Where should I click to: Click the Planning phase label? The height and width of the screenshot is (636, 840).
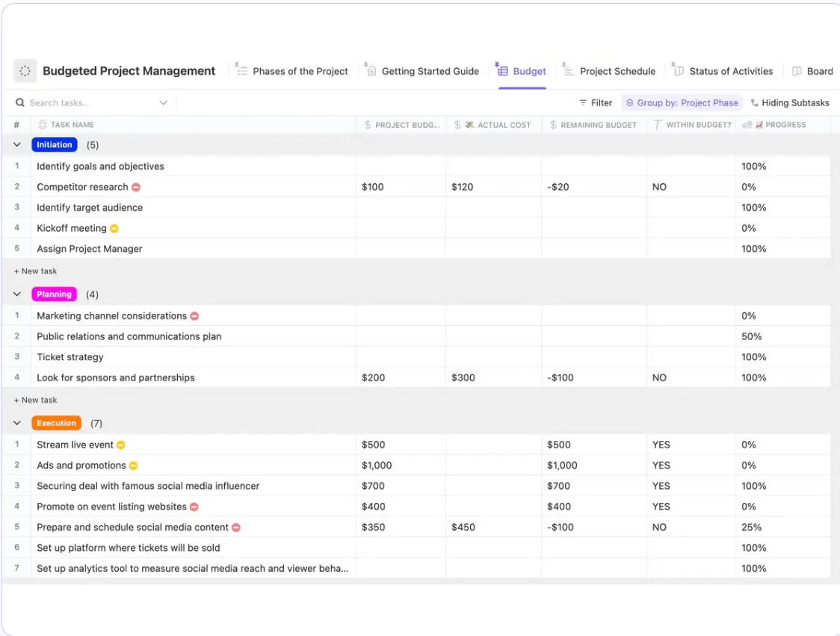coord(54,294)
